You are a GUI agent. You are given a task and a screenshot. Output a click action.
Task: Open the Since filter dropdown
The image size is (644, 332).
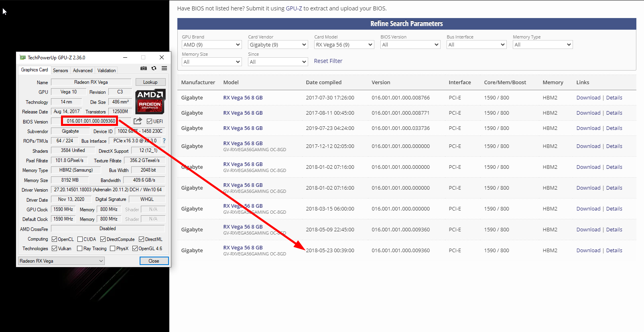278,62
